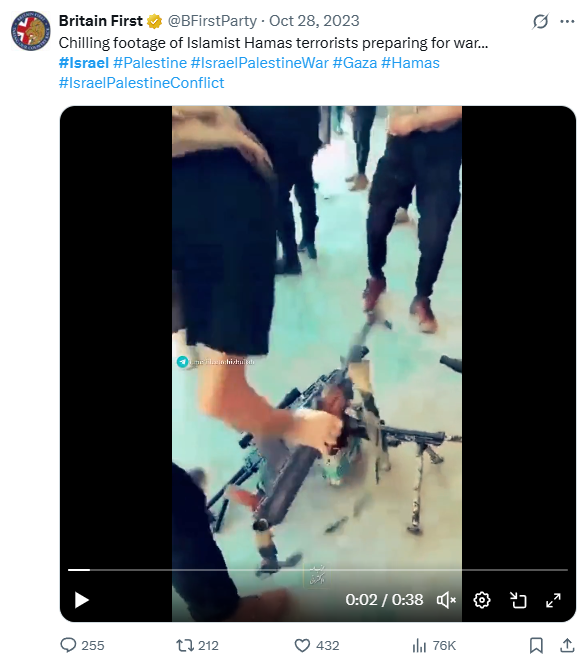Screen dimensions: 587x662
Task: Open the Oct 28, 2023 timestamp
Action: point(314,21)
